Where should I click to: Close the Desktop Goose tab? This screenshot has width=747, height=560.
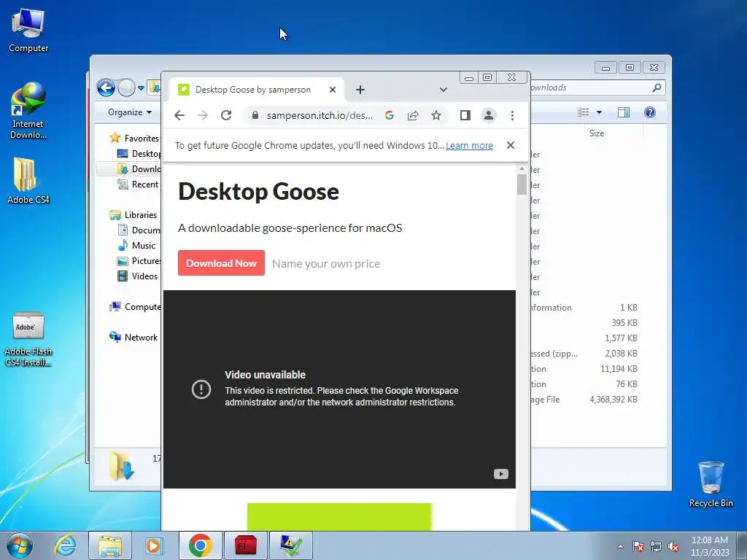[333, 90]
